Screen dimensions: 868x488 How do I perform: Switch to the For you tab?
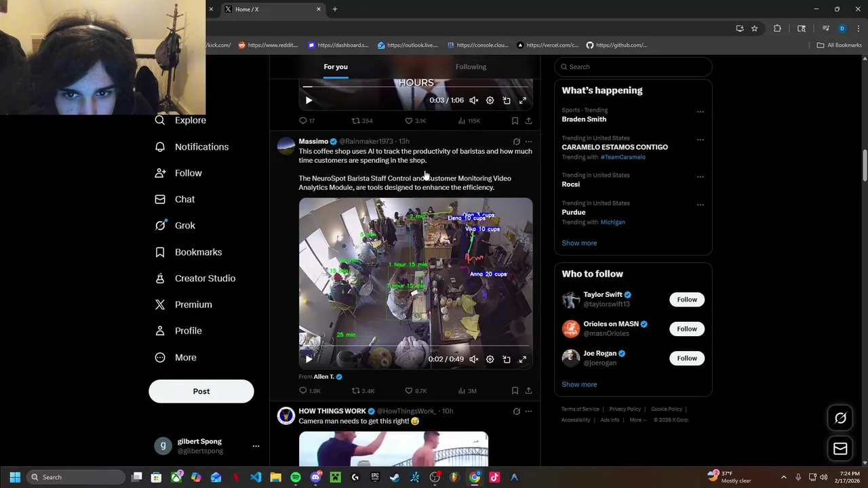336,66
